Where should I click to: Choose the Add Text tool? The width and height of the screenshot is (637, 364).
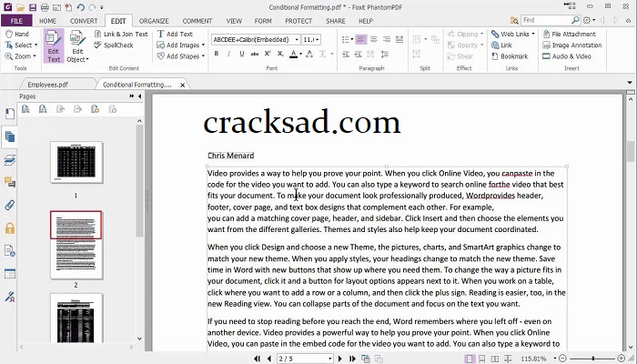(x=175, y=35)
